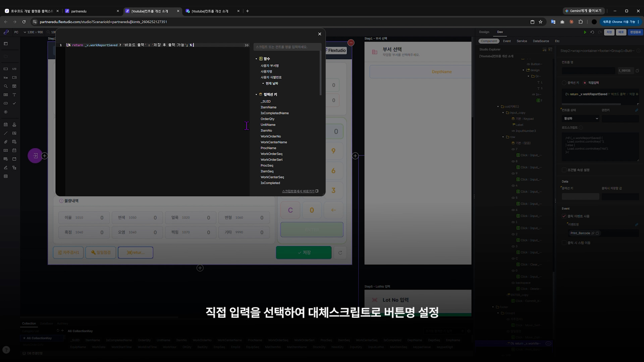The height and width of the screenshot is (362, 644).
Task: Select the InputNumber3 tree item
Action: [x=525, y=131]
